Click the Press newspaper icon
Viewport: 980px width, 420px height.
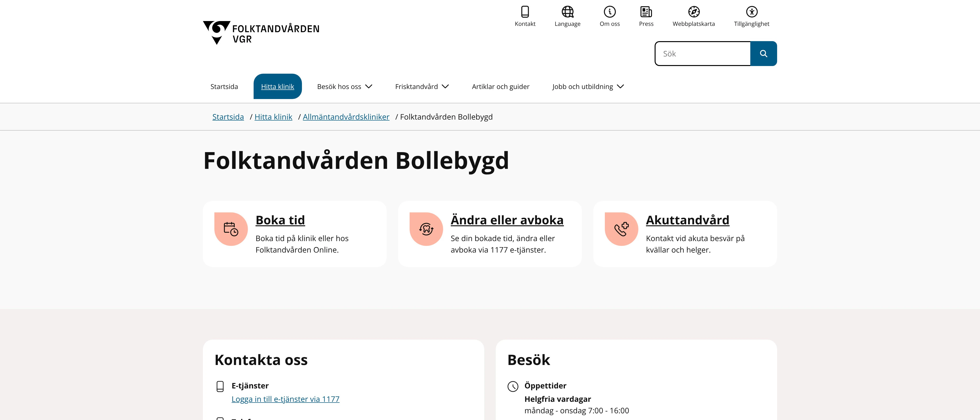click(646, 12)
